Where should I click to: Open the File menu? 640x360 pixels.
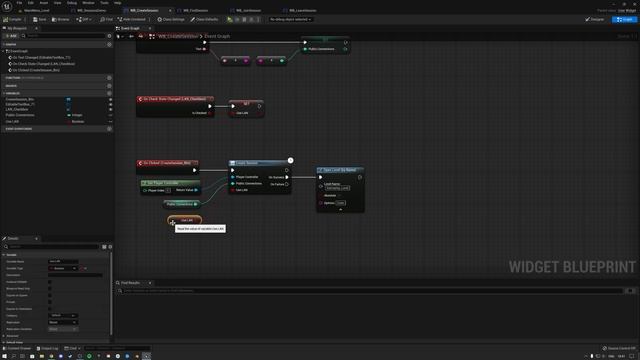(x=19, y=3)
